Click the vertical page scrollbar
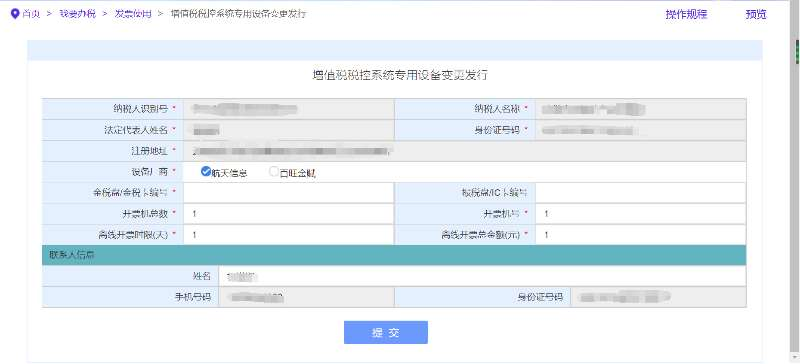The width and height of the screenshot is (800, 364). click(796, 182)
